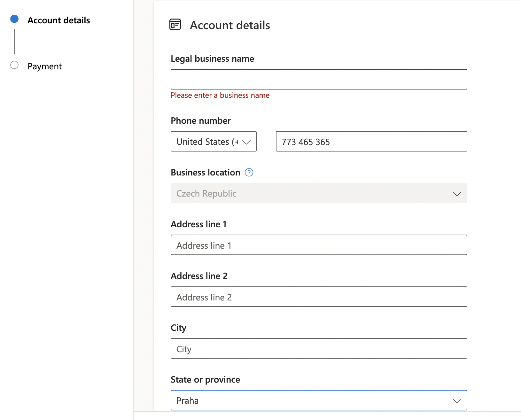Click the chevron arrow in Czech Republic field
The height and width of the screenshot is (420, 521).
[x=457, y=194]
